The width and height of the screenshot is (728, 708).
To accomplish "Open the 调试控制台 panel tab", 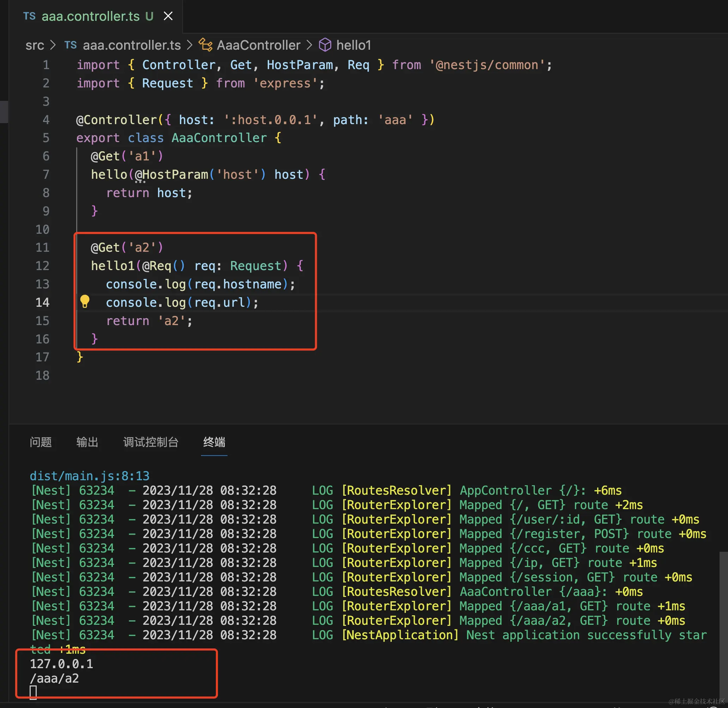I will click(151, 442).
